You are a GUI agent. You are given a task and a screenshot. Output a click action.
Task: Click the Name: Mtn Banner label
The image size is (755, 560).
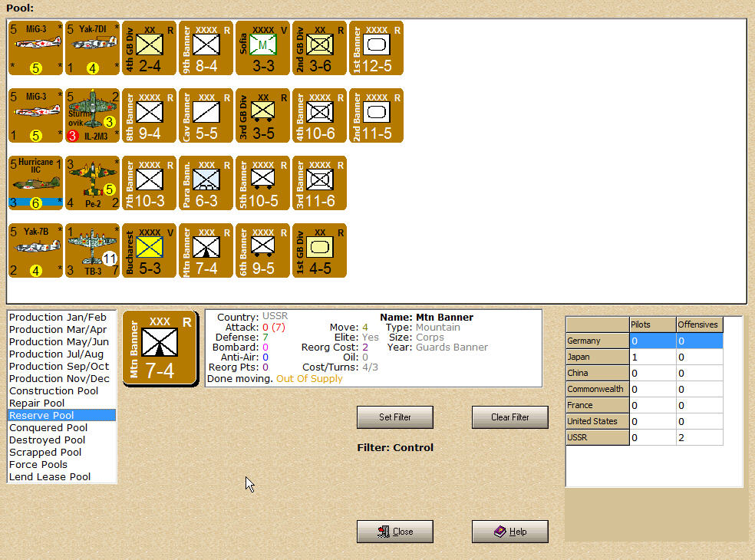427,318
